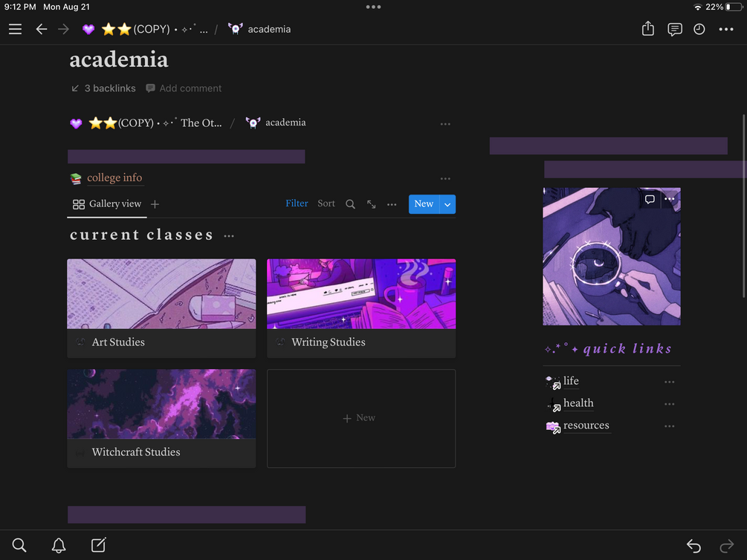747x560 pixels.
Task: Tap the quick links heading
Action: point(608,348)
